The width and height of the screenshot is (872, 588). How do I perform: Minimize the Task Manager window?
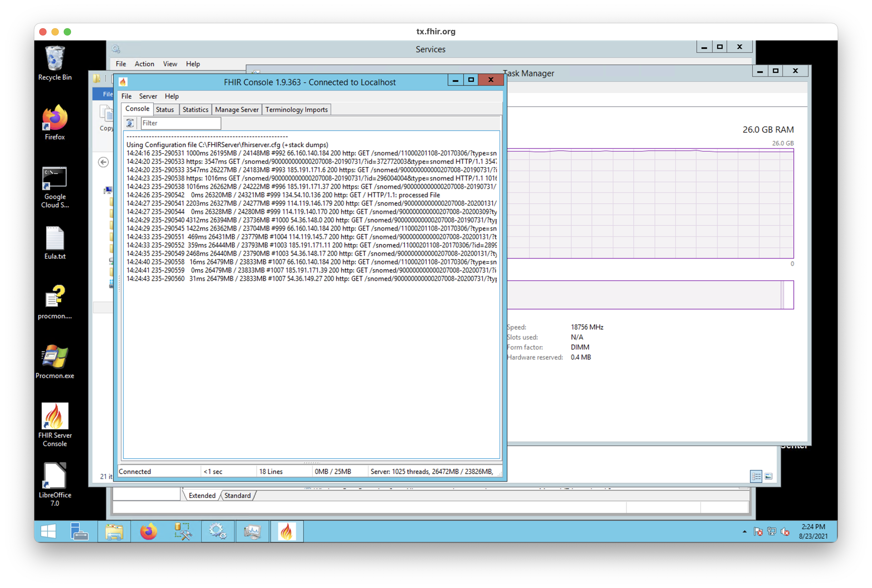760,71
